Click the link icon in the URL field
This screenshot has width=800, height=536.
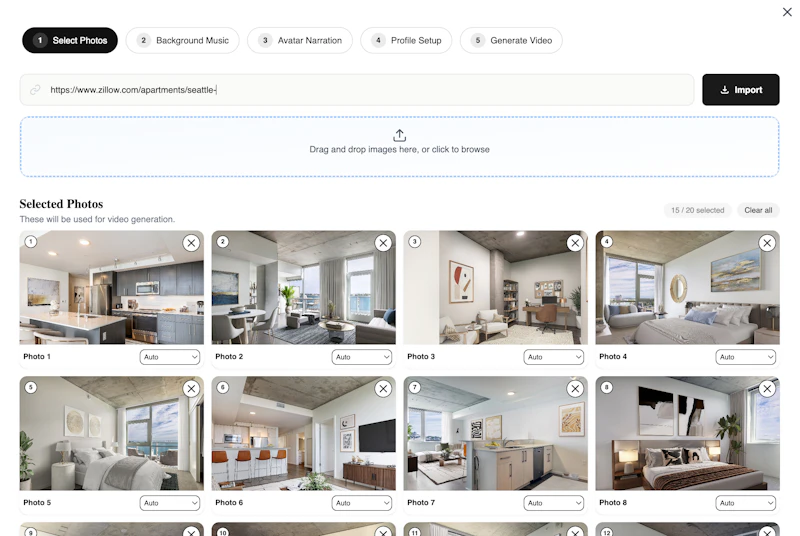coord(35,90)
